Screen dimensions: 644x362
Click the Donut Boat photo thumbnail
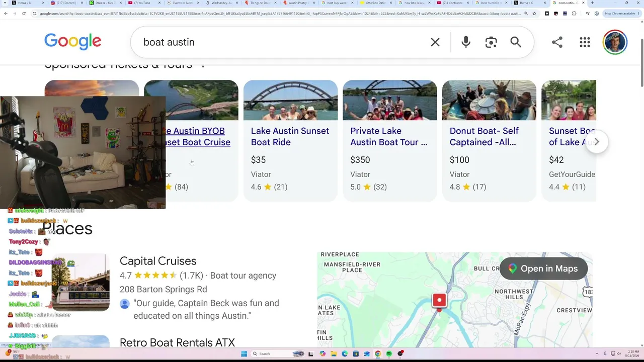point(489,100)
